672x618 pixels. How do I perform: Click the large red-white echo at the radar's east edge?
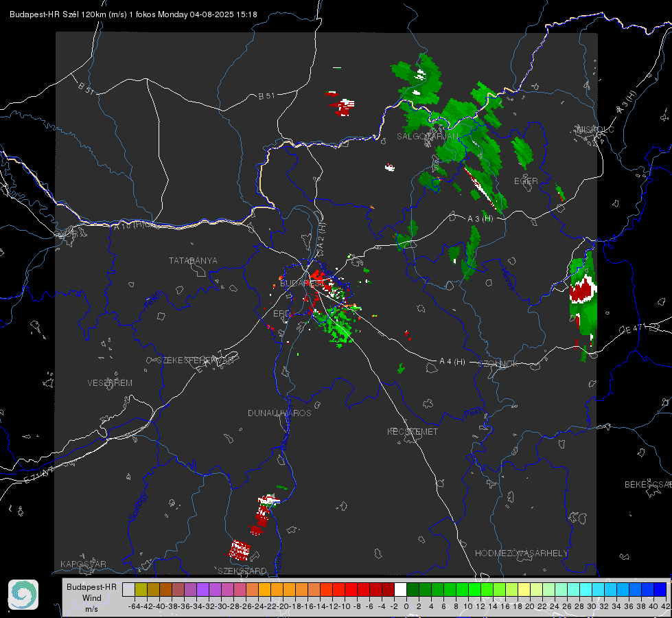[583, 290]
